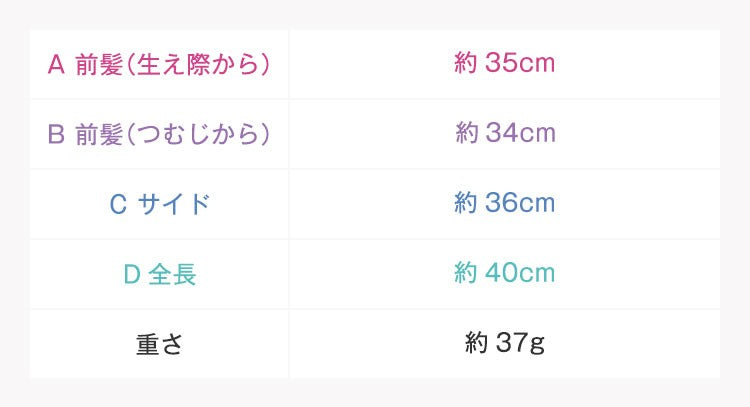Select the 約 35cm value
Screen dimensions: 750x407
pos(504,64)
